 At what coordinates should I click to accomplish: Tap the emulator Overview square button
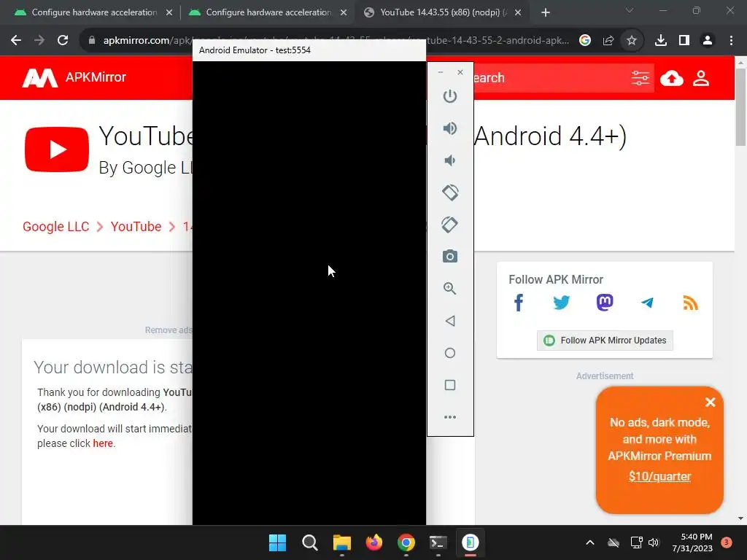pos(449,385)
